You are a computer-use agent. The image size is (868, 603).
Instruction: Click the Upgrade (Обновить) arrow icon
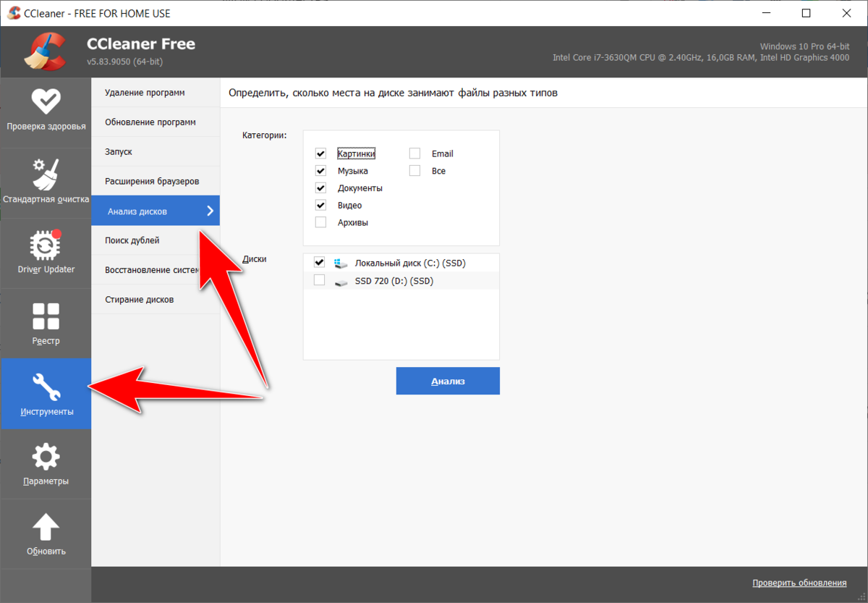[x=46, y=528]
